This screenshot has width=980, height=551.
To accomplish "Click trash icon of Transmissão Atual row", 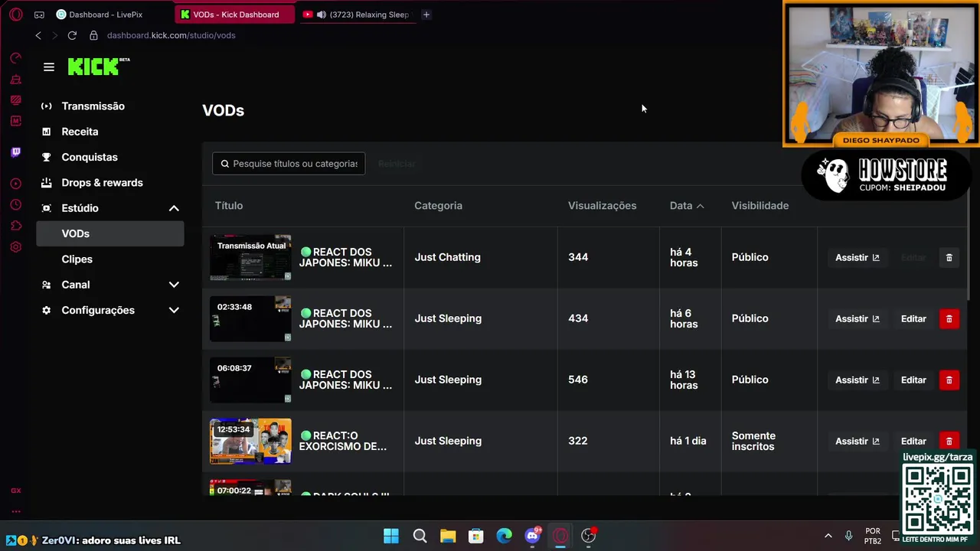I will (949, 257).
